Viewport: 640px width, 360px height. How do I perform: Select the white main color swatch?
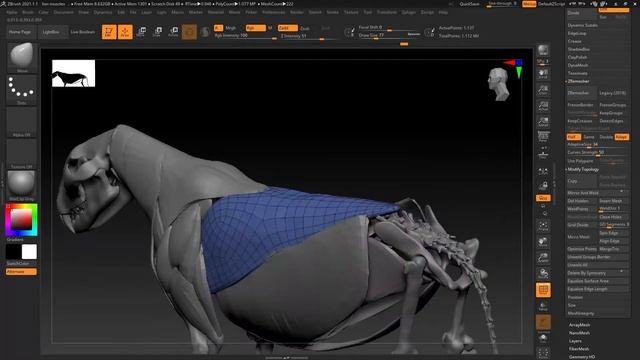(x=29, y=252)
